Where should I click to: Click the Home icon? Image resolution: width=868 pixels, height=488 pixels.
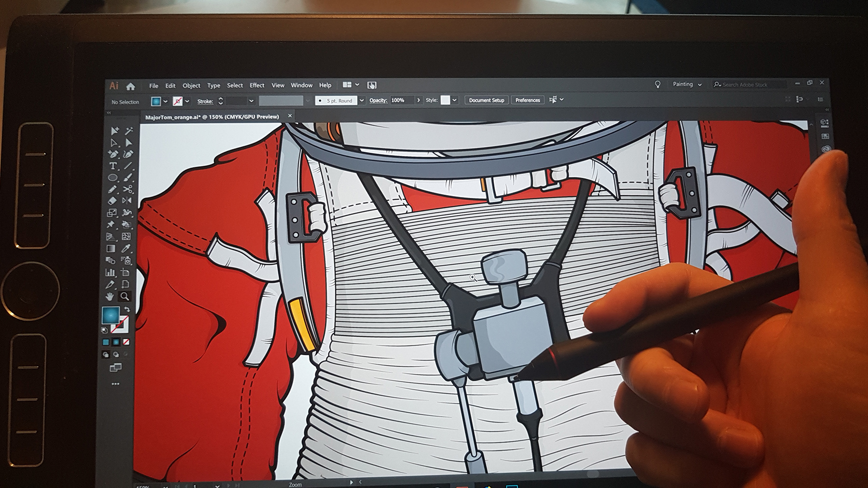pos(131,87)
